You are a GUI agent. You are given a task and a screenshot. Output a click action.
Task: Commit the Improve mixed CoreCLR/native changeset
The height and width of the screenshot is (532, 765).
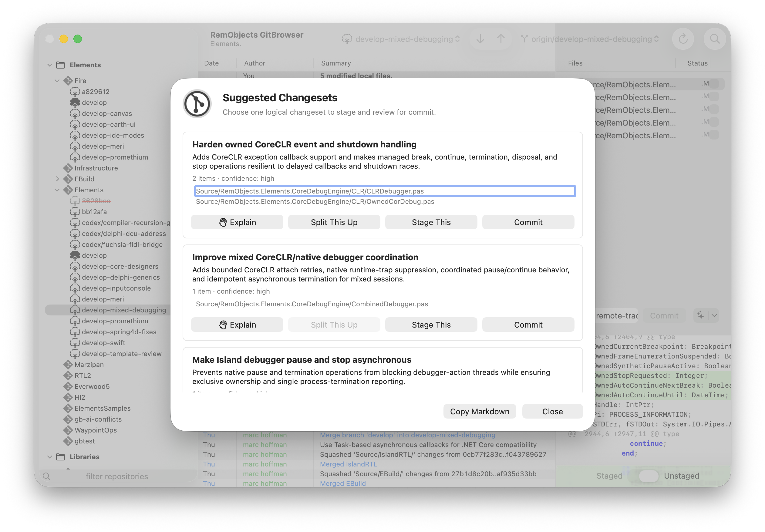[528, 325]
